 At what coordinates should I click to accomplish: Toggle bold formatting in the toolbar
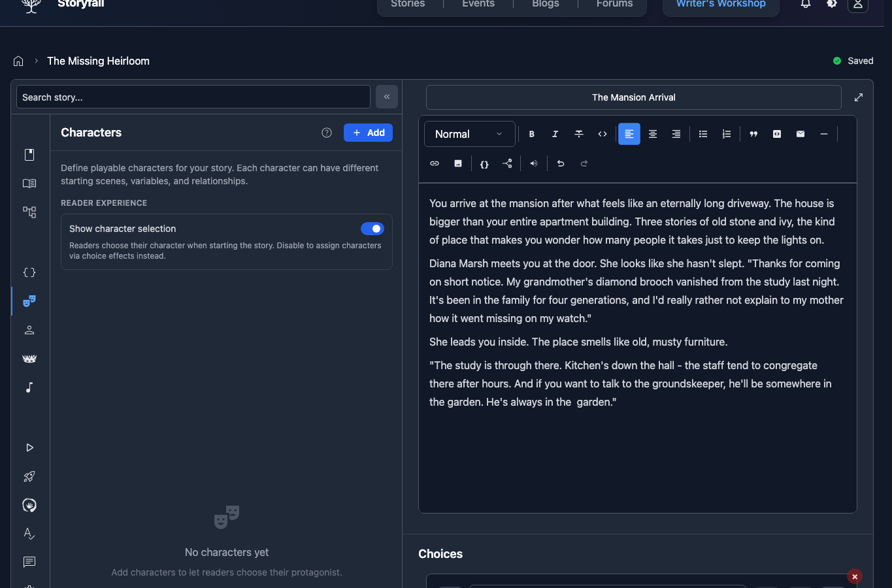(x=531, y=133)
